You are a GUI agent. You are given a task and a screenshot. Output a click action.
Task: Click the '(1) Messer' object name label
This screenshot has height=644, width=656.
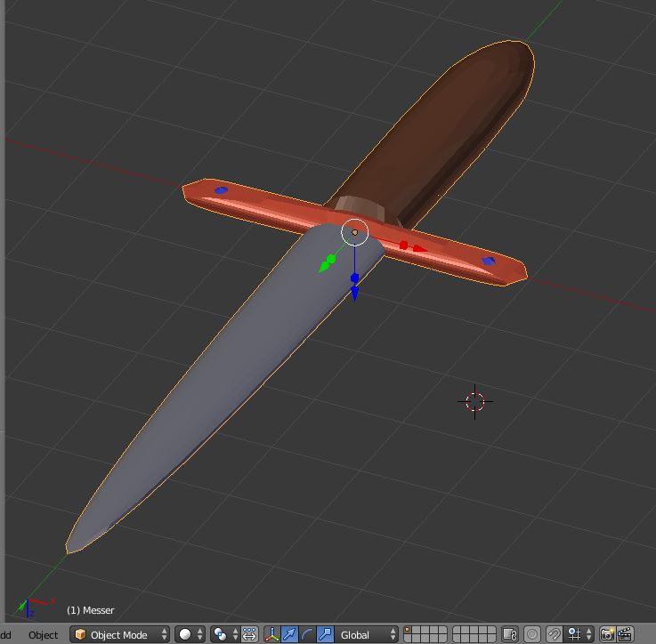click(91, 610)
